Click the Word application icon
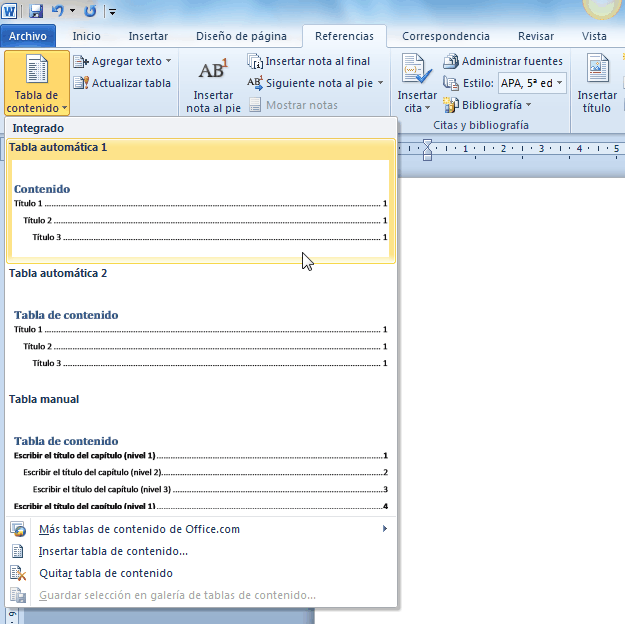Screen dimensions: 625x624 (x=9, y=11)
